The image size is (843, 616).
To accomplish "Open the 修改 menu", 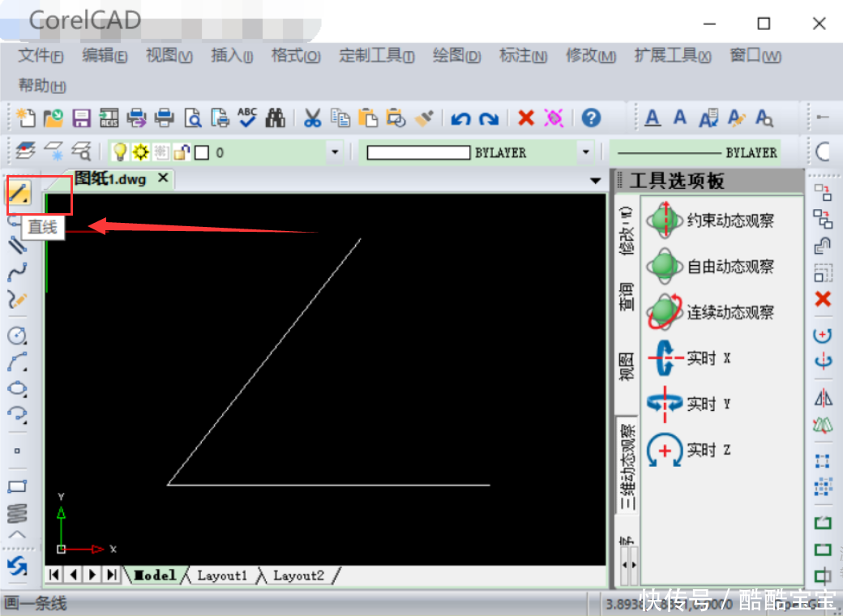I will (x=591, y=55).
